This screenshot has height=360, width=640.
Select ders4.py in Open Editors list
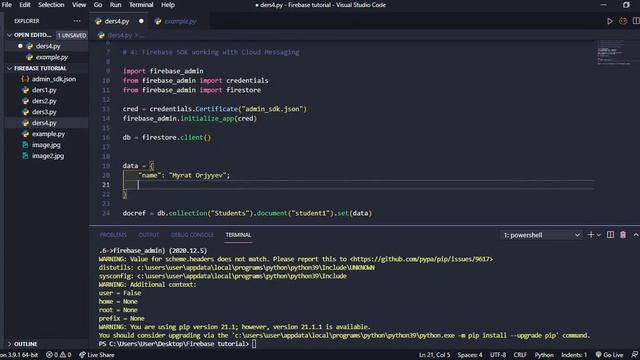point(47,46)
